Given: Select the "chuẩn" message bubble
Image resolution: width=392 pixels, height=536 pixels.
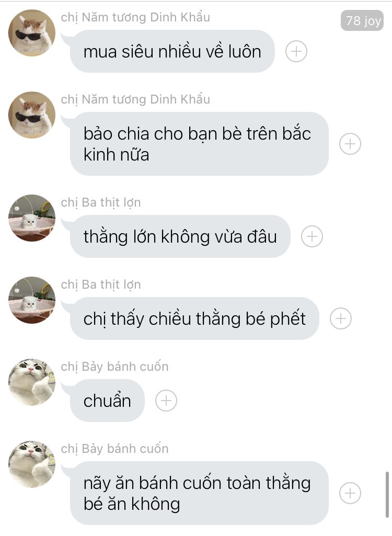Looking at the screenshot, I should (x=107, y=400).
